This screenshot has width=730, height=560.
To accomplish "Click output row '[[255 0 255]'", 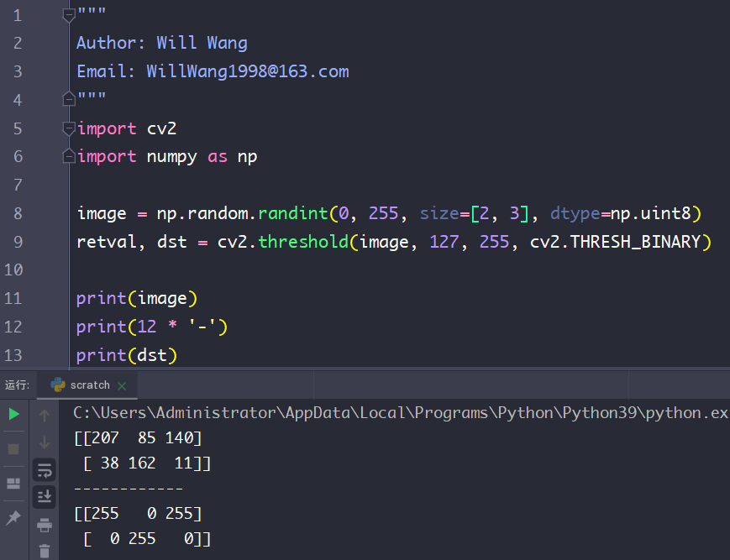I will 138,514.
